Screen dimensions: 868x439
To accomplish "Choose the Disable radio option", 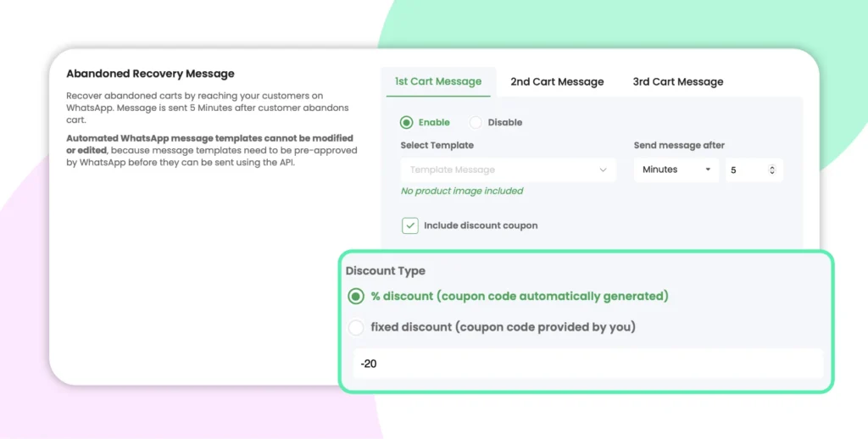I will [x=476, y=123].
